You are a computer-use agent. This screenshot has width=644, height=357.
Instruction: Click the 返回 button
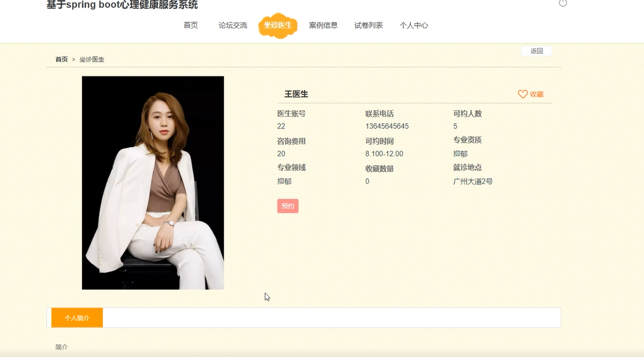click(536, 51)
